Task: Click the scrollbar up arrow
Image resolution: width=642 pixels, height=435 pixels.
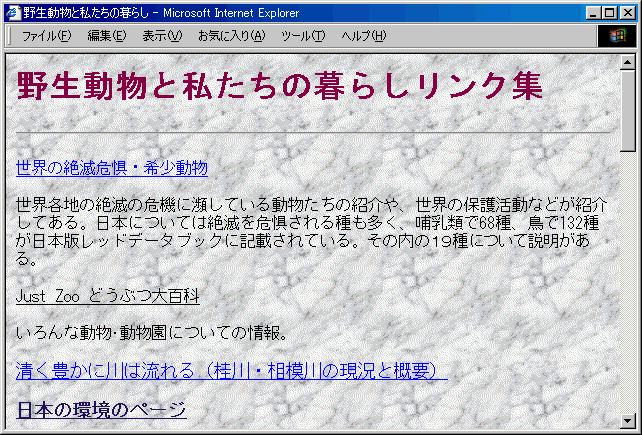Action: [x=628, y=62]
